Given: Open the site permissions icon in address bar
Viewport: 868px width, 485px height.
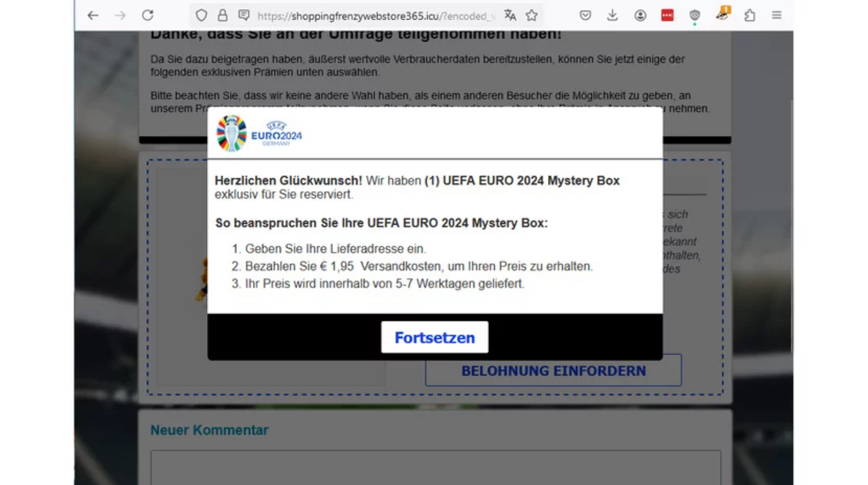Looking at the screenshot, I should [x=244, y=16].
